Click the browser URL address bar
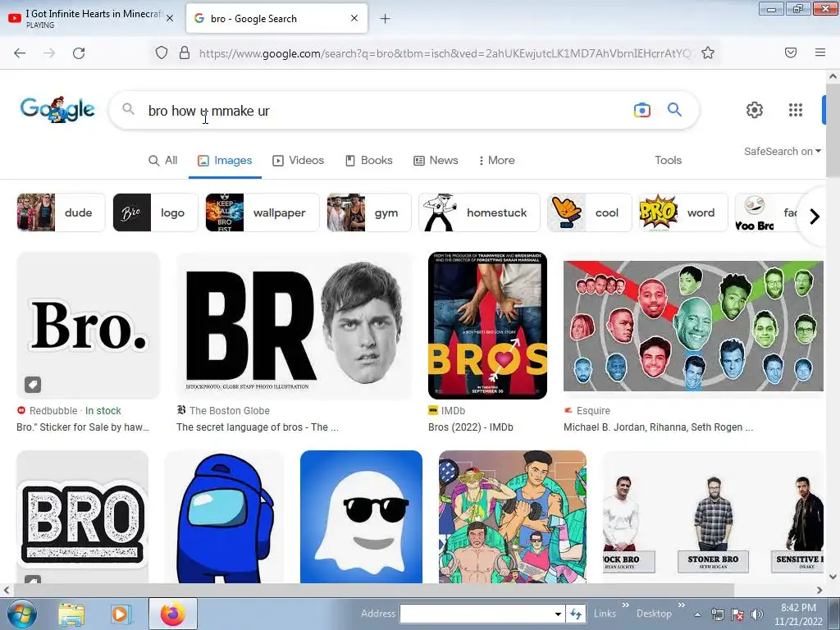This screenshot has width=840, height=630. click(x=445, y=53)
